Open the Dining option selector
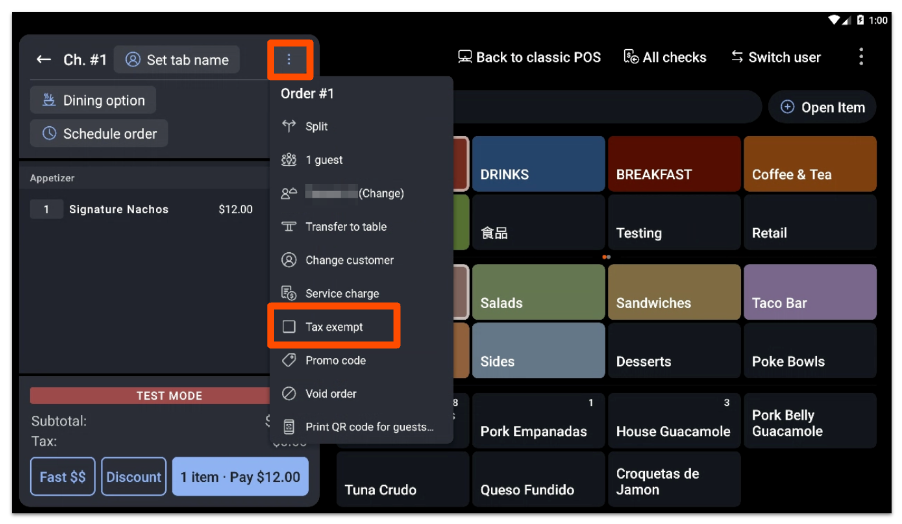 pos(93,100)
